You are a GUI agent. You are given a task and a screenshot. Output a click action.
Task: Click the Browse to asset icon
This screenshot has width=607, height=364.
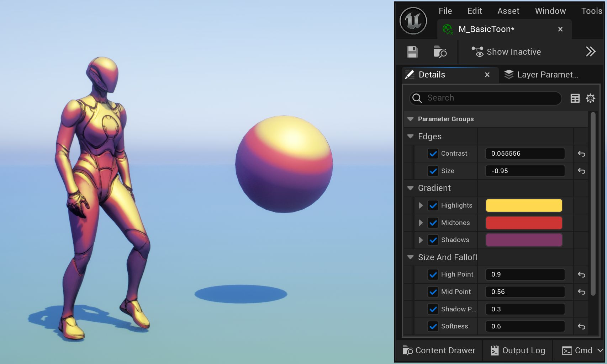click(440, 52)
